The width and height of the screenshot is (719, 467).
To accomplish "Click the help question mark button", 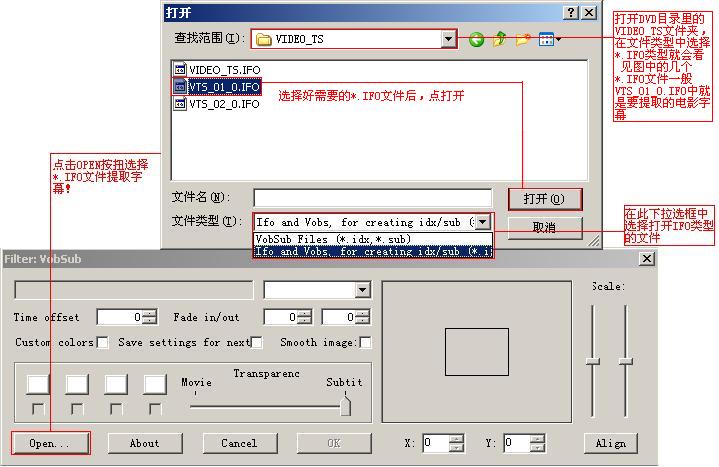I will 571,13.
